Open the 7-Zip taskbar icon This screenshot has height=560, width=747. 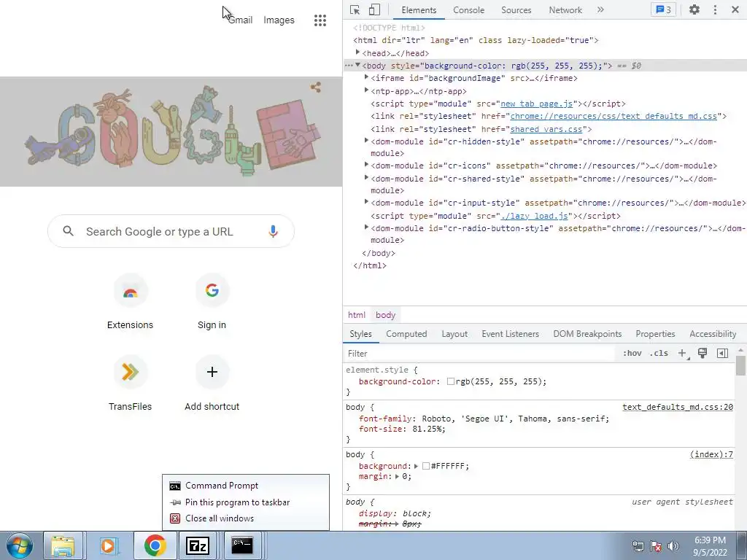point(198,545)
